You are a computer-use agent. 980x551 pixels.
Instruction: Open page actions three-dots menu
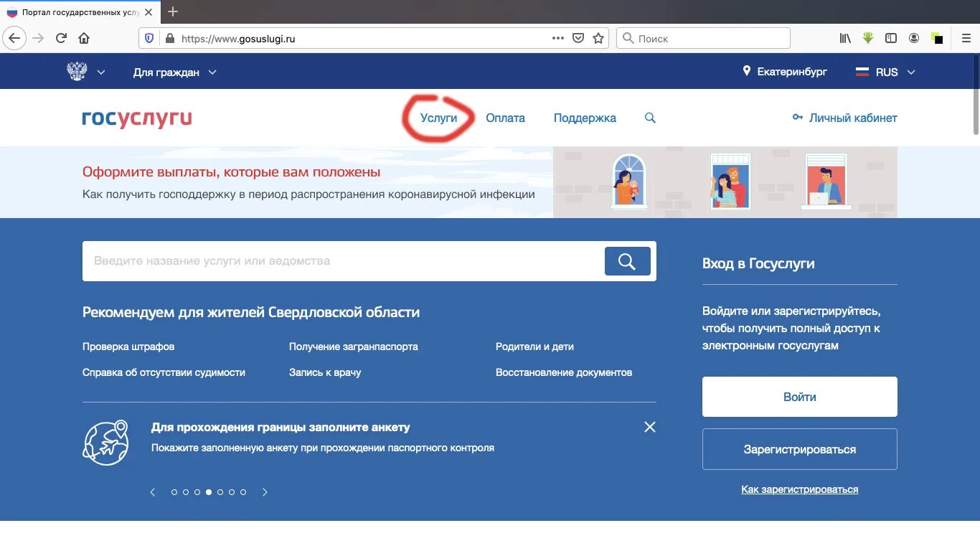pos(558,39)
